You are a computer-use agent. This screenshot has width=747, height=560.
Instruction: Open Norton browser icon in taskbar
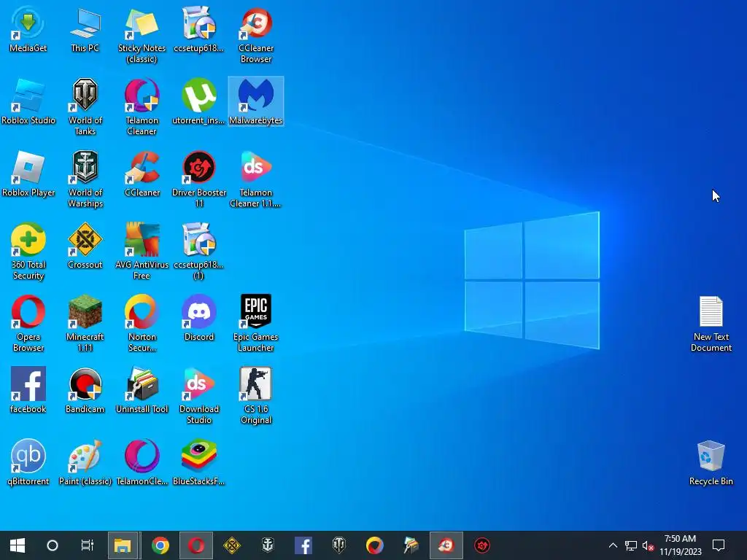pyautogui.click(x=375, y=545)
